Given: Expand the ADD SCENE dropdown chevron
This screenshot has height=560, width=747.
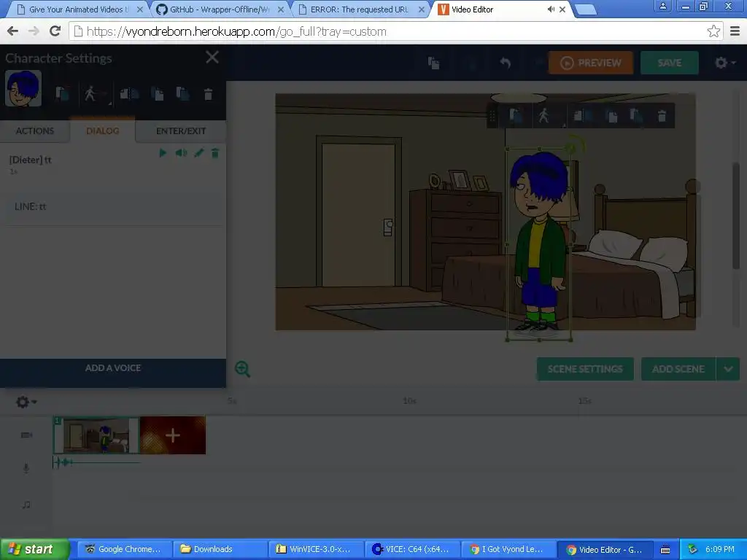Looking at the screenshot, I should (x=728, y=369).
